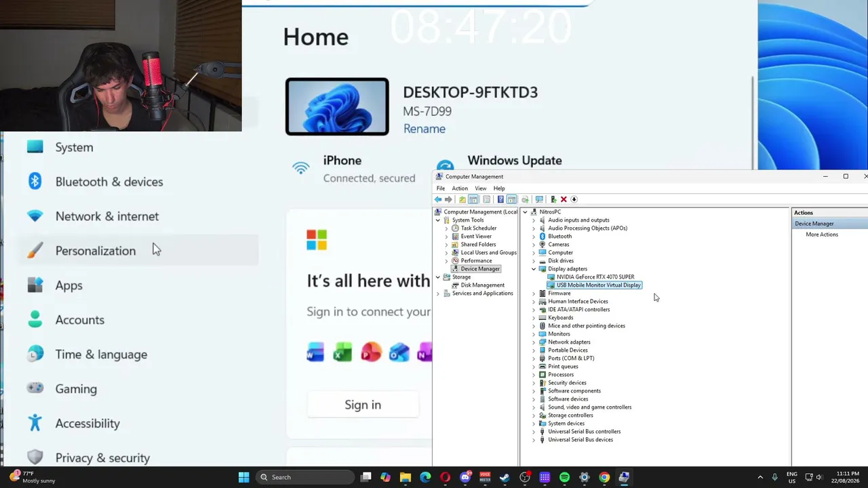Expand the Event Viewer node
The image size is (868, 488).
(446, 237)
